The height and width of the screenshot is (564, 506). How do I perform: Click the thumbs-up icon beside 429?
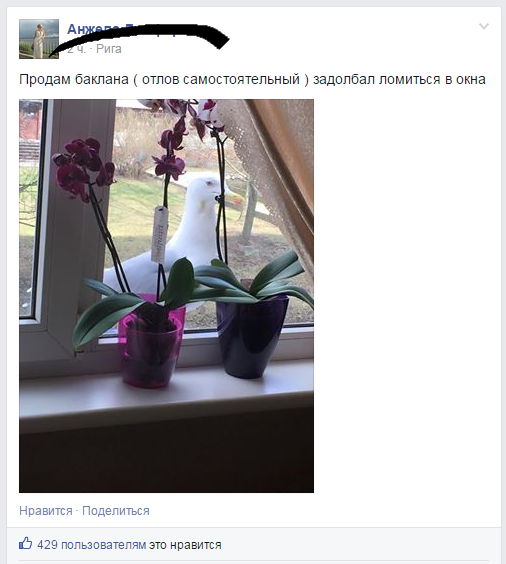[26, 543]
